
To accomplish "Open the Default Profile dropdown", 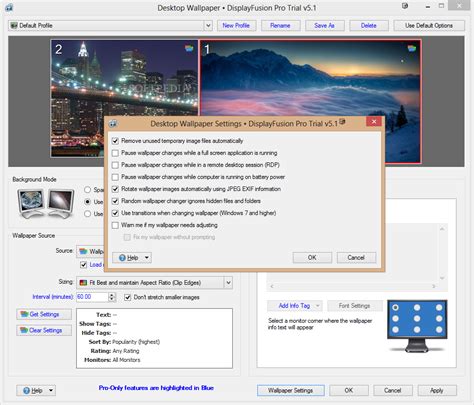I will point(208,25).
